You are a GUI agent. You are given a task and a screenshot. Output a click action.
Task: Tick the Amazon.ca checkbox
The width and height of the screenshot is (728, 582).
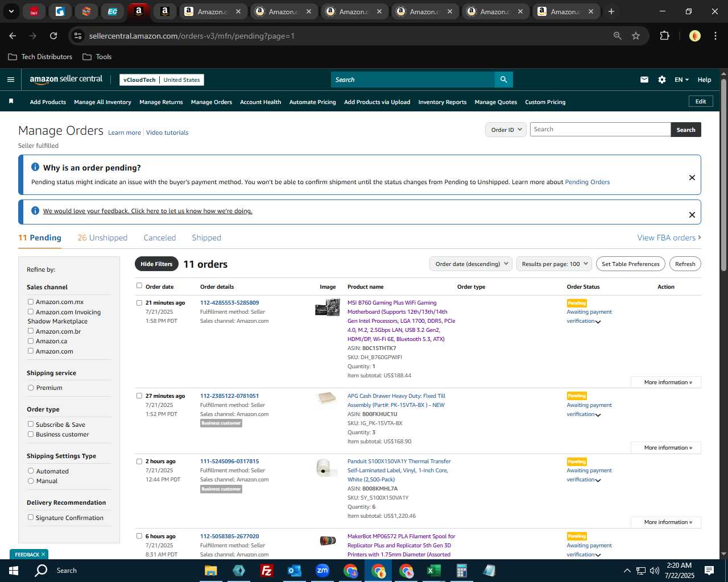[31, 341]
